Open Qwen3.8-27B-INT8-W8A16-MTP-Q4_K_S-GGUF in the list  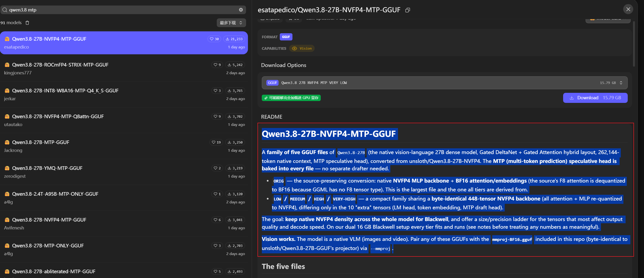tap(124, 95)
